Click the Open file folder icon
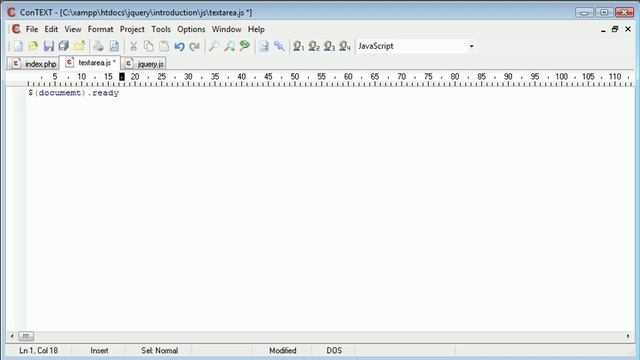Image resolution: width=640 pixels, height=360 pixels. pos(33,46)
